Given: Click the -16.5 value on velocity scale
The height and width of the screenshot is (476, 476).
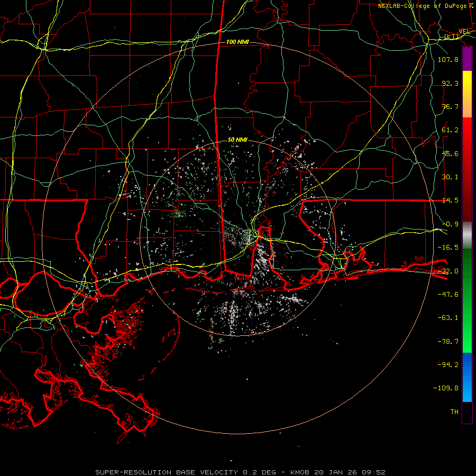Looking at the screenshot, I should [x=448, y=248].
